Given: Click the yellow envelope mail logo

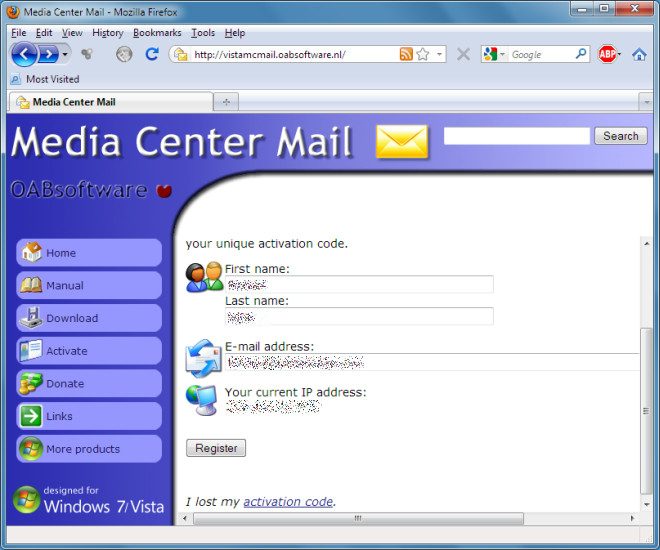Looking at the screenshot, I should pos(402,142).
